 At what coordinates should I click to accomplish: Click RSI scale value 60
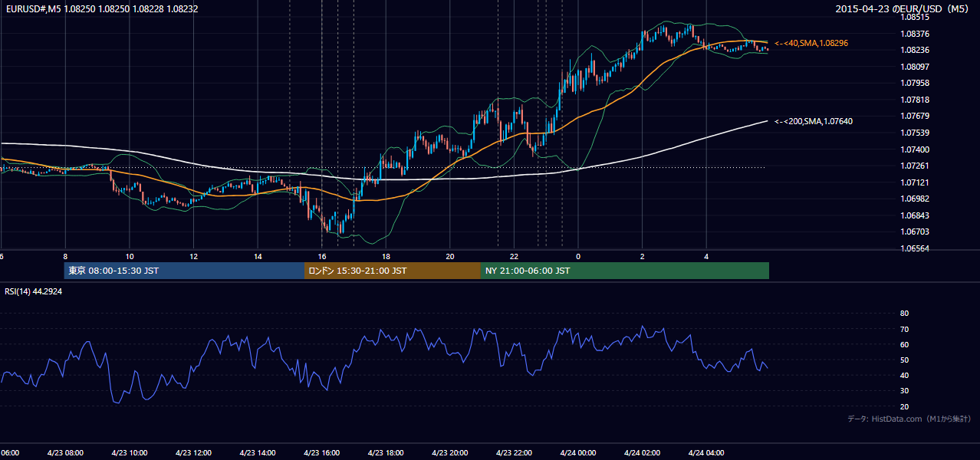904,344
